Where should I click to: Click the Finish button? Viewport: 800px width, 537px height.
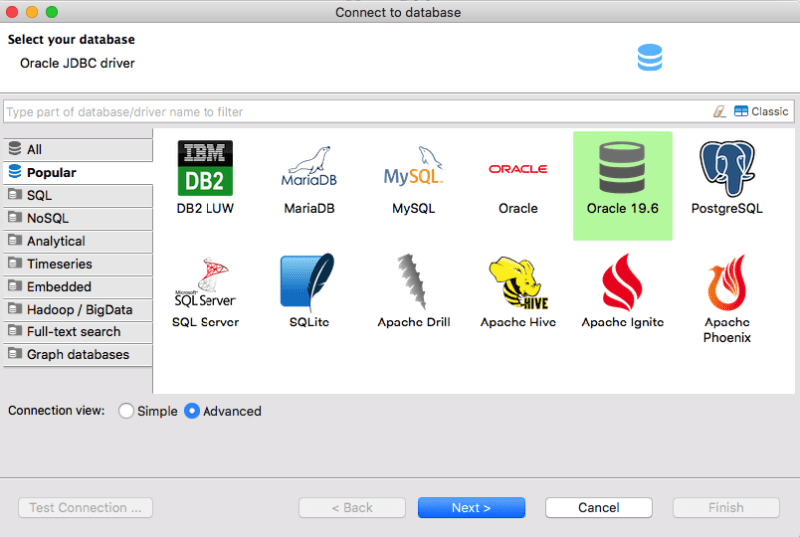point(726,507)
